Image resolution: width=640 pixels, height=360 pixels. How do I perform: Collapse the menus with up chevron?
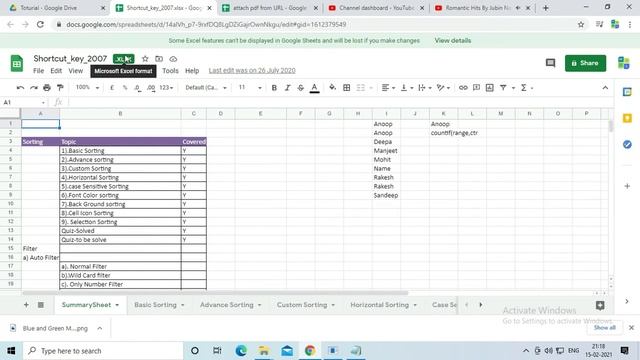point(605,88)
